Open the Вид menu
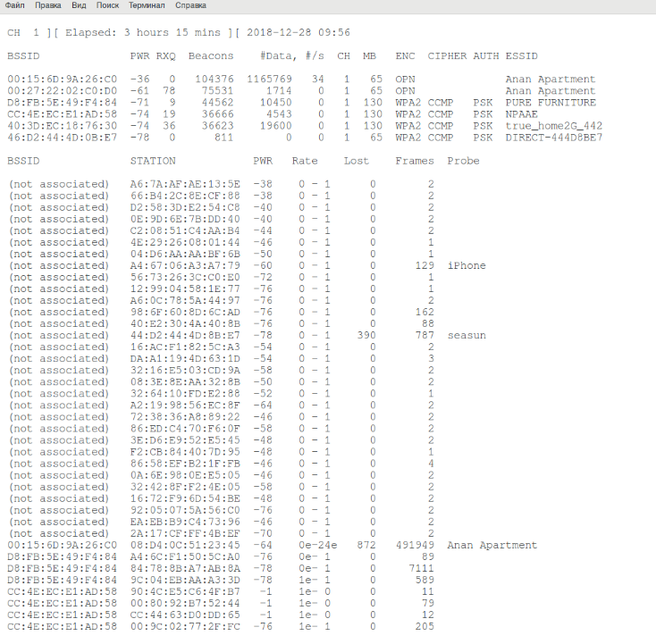The height and width of the screenshot is (644, 656). 79,5
